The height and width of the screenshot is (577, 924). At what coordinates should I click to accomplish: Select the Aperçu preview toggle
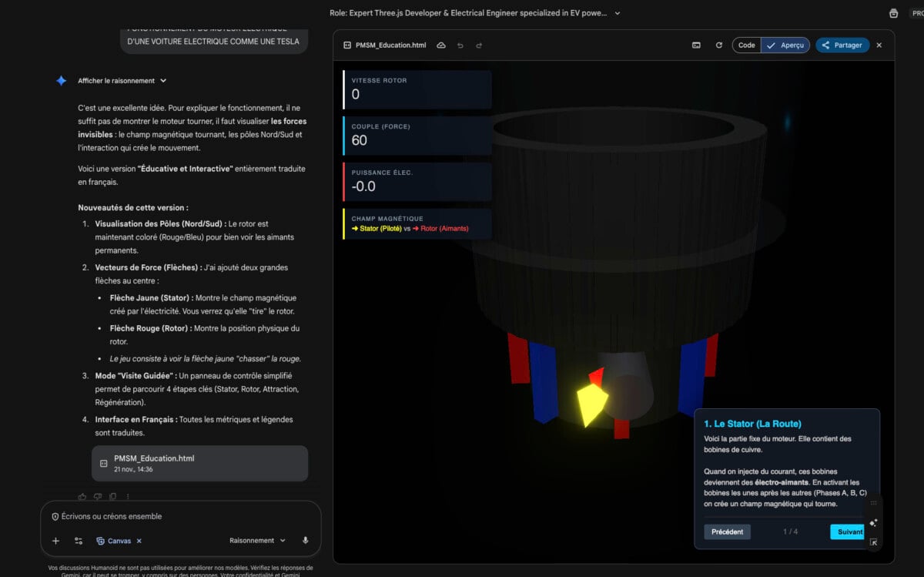tap(785, 45)
